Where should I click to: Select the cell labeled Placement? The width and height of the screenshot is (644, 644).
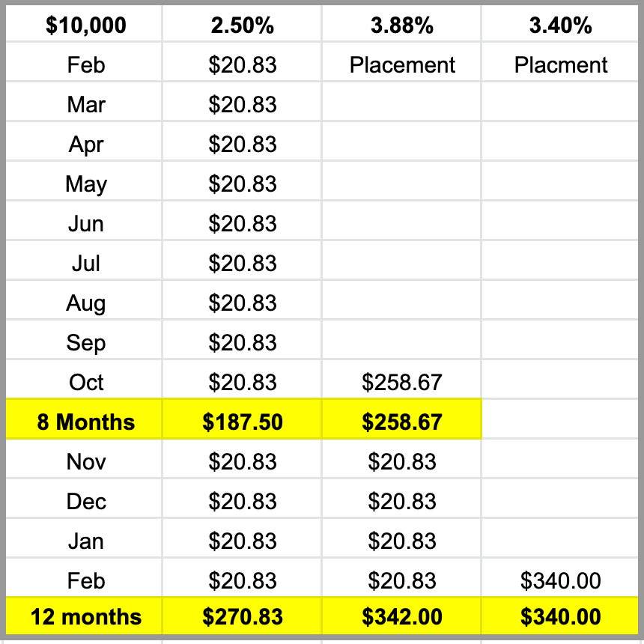[402, 65]
